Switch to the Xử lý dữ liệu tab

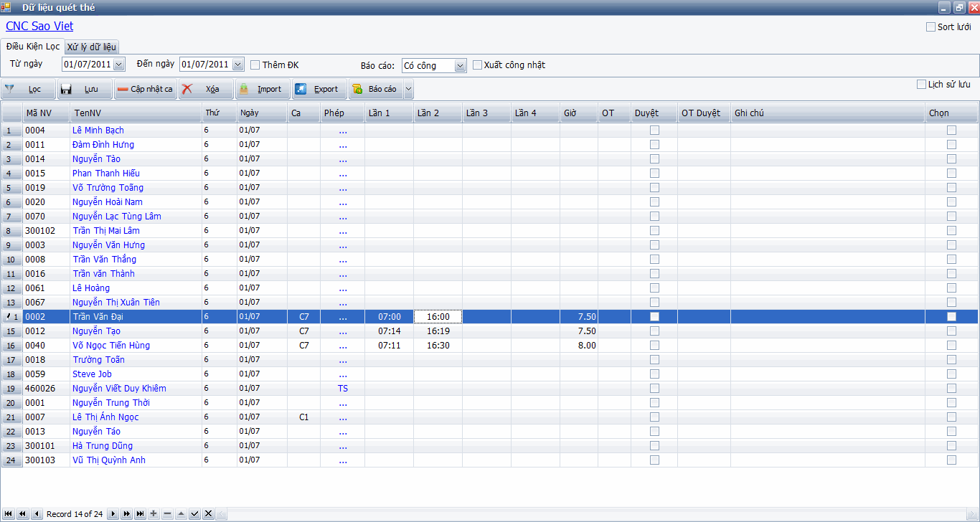coord(91,47)
